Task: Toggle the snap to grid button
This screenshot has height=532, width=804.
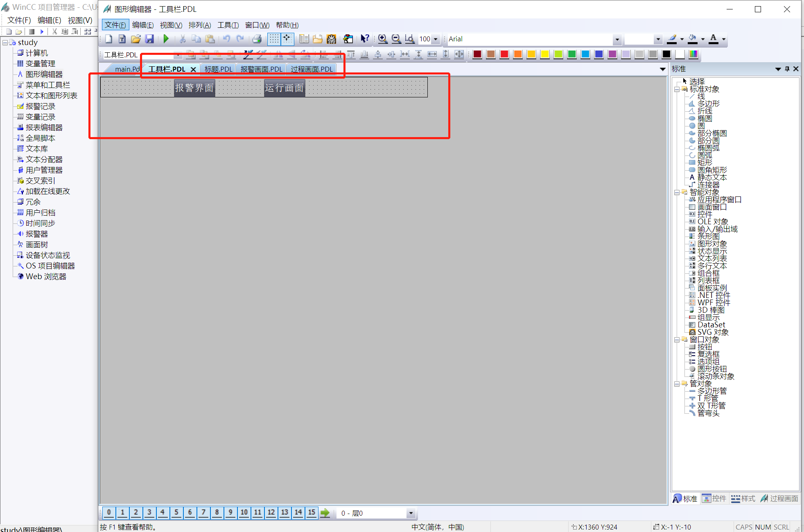Action: [287, 39]
